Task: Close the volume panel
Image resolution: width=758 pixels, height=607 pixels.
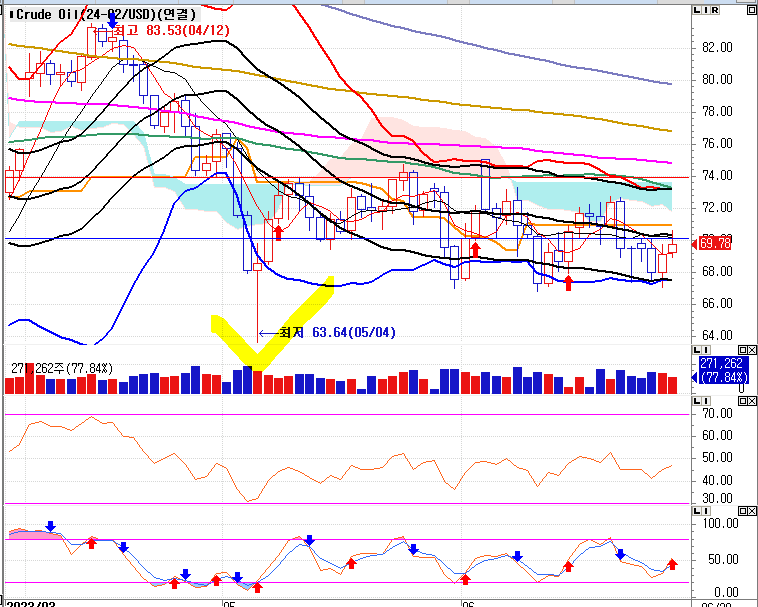Action: (752, 349)
